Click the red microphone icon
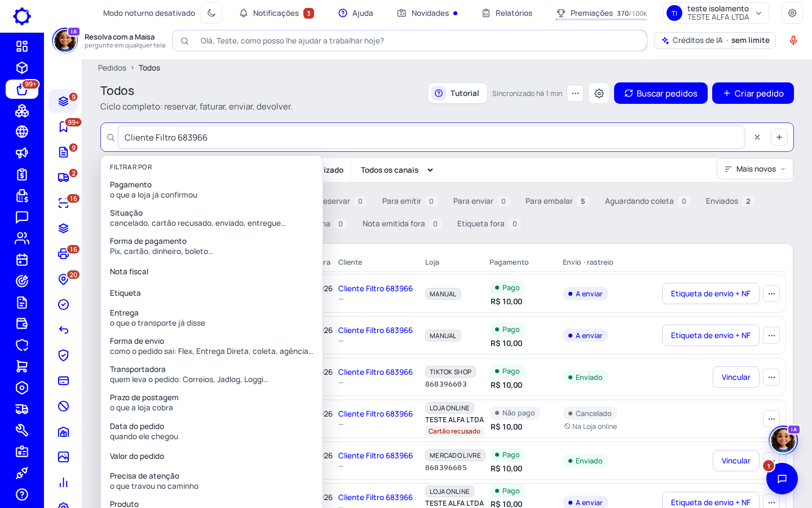Image resolution: width=812 pixels, height=508 pixels. (793, 41)
